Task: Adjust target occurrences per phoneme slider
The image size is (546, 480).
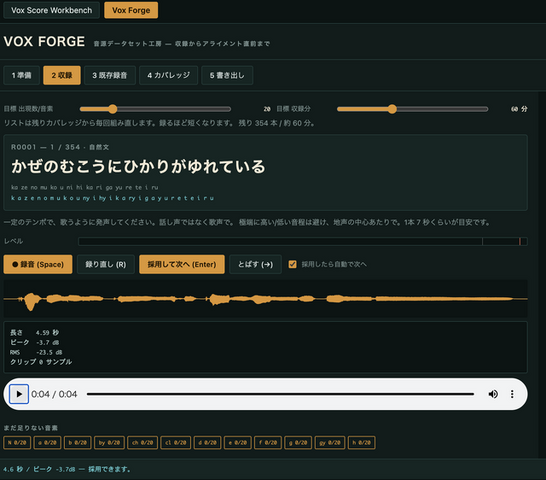Action: pos(155,109)
